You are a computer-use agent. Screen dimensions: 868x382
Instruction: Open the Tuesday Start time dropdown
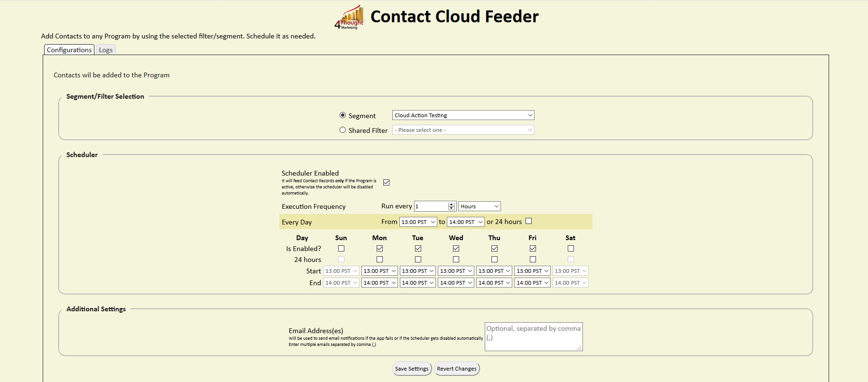[x=418, y=271]
